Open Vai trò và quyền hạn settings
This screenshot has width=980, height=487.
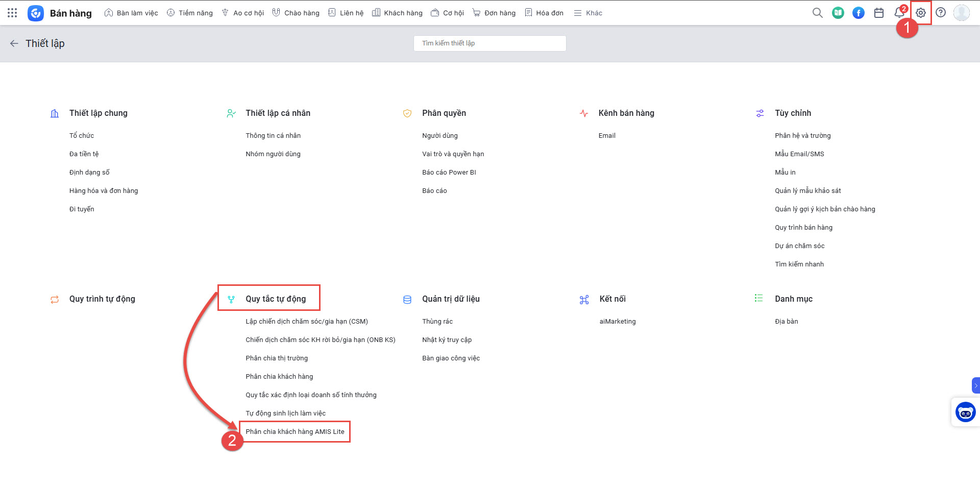point(453,154)
